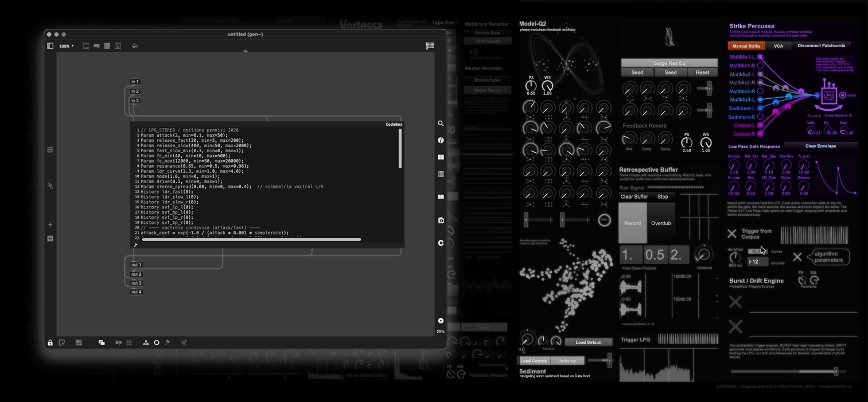Click the CodeBox horizontal scrollbar

(251, 239)
